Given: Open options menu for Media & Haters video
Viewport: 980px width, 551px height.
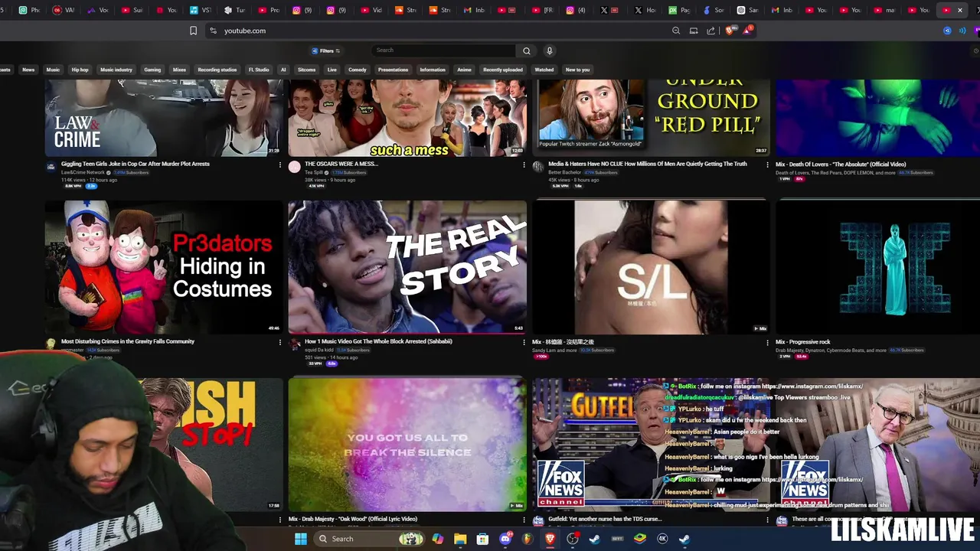Looking at the screenshot, I should 767,165.
